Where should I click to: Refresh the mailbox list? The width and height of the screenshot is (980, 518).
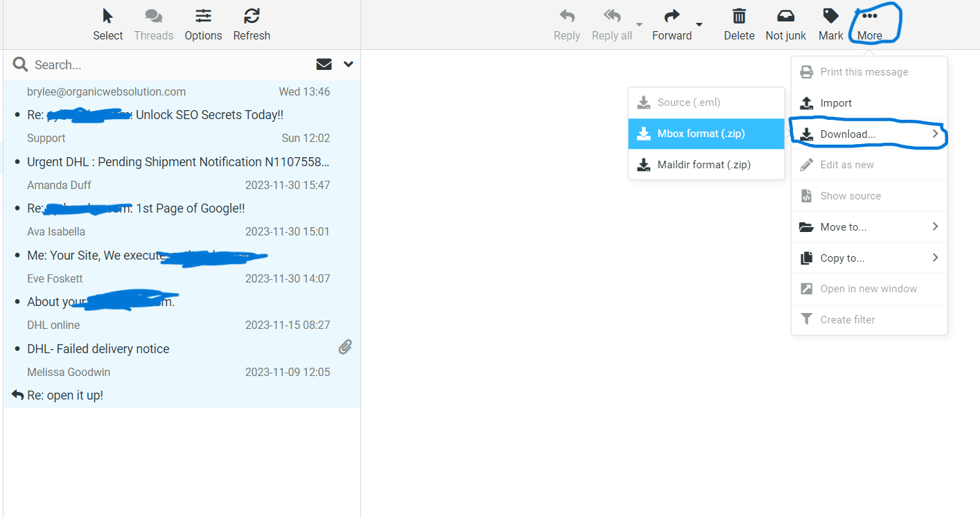pyautogui.click(x=252, y=25)
